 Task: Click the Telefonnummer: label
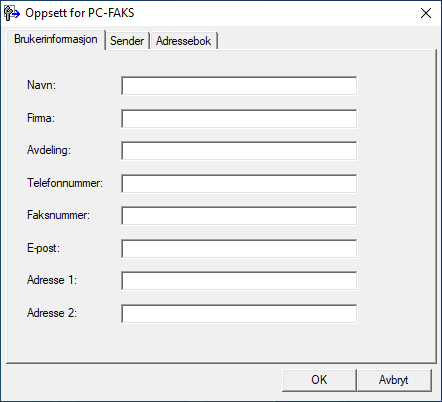click(65, 183)
